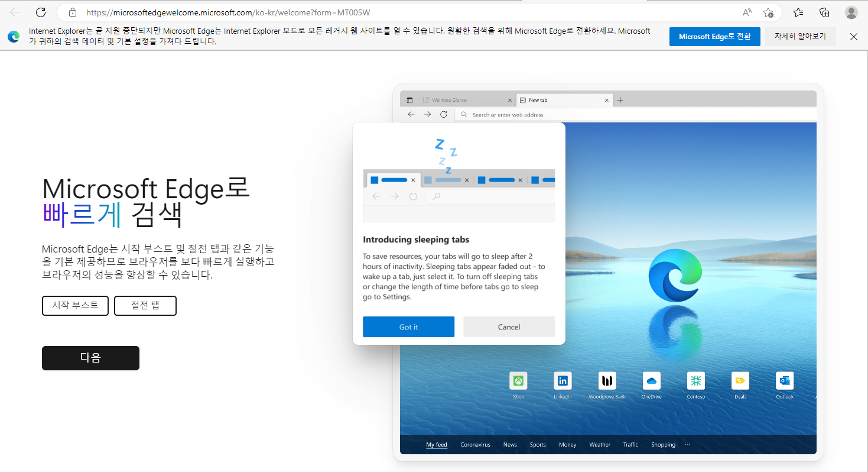Open Favorites list icon
This screenshot has height=472, width=868.
[x=798, y=12]
